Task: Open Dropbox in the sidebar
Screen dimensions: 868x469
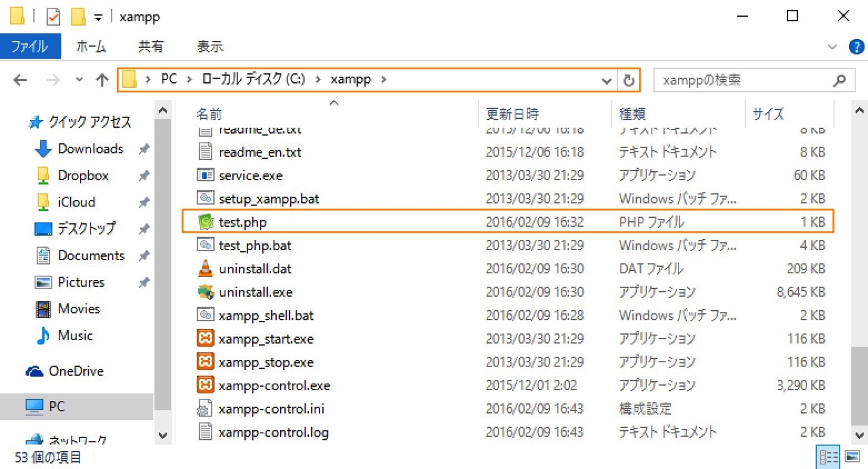Action: [83, 175]
